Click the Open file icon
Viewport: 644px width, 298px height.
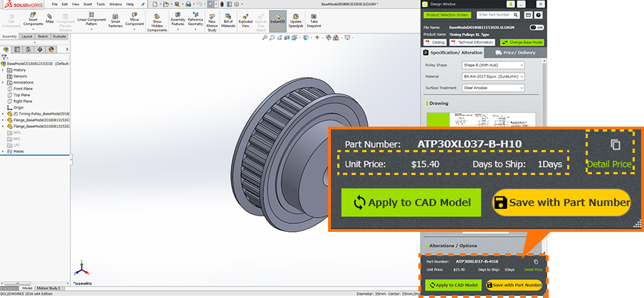coord(165,4)
